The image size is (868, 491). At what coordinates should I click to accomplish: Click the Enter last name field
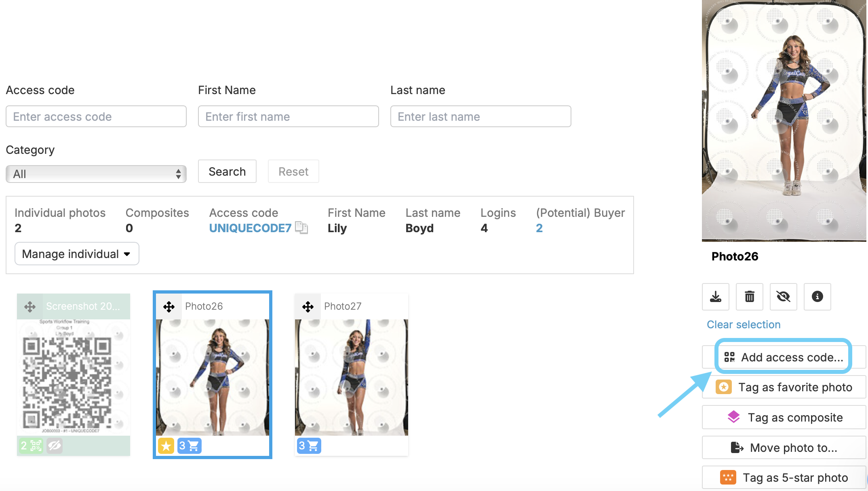click(x=481, y=116)
